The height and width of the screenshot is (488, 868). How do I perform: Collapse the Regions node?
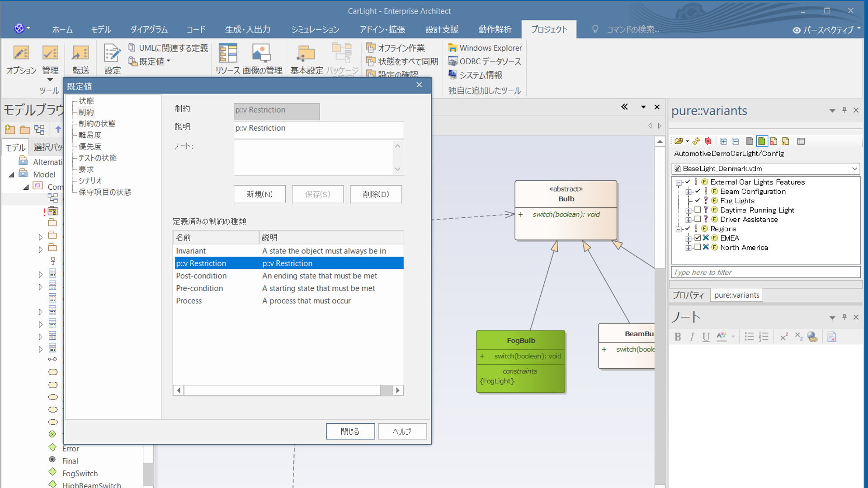click(x=679, y=229)
